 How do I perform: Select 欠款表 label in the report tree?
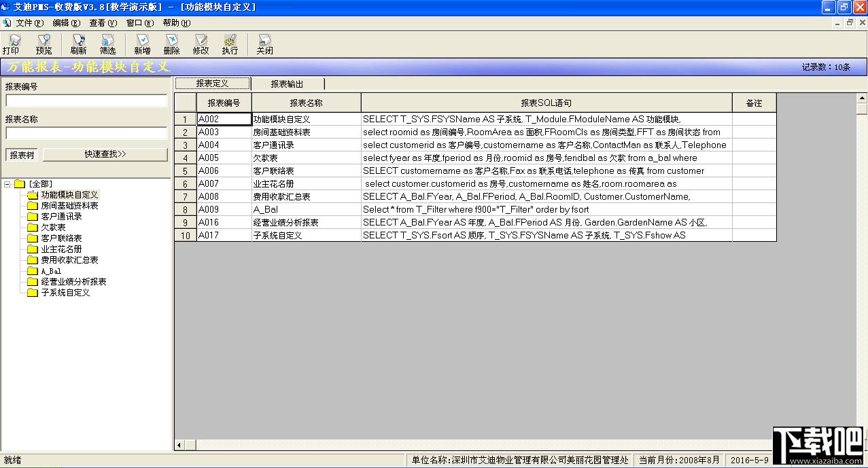pyautogui.click(x=53, y=228)
